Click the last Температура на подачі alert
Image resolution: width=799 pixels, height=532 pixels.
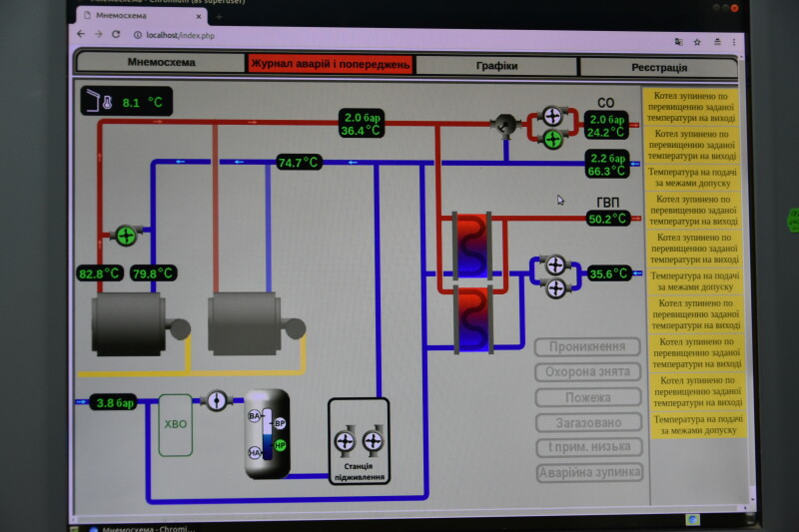click(698, 424)
